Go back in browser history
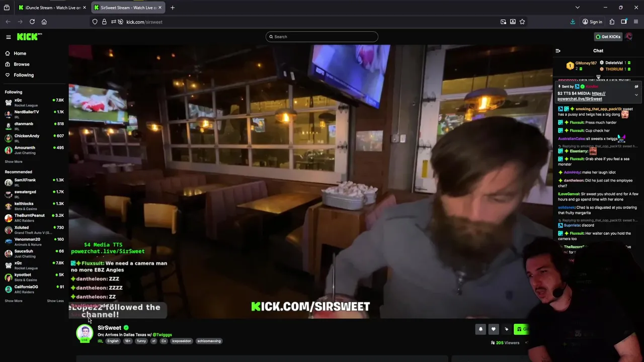The width and height of the screenshot is (644, 362). point(8,22)
